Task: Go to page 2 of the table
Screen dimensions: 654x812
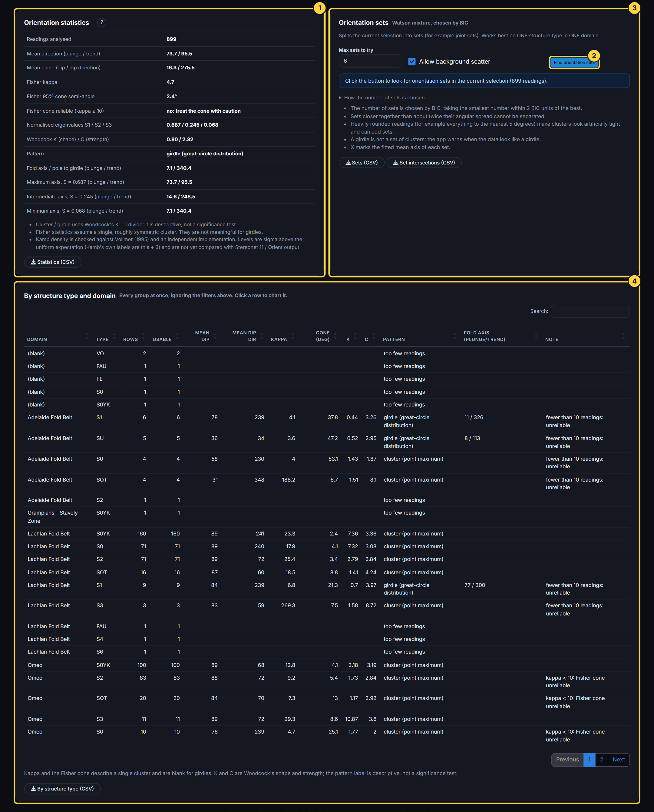Action: [x=601, y=759]
